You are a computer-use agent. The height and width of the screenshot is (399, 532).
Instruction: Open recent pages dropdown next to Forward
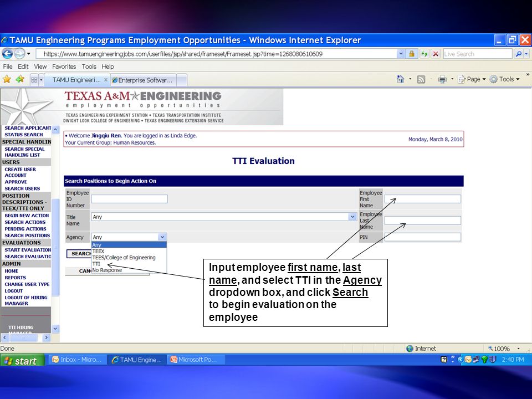point(28,54)
